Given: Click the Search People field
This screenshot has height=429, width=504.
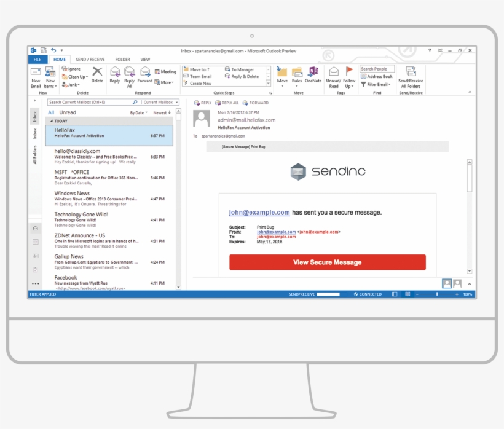Looking at the screenshot, I should coord(377,69).
